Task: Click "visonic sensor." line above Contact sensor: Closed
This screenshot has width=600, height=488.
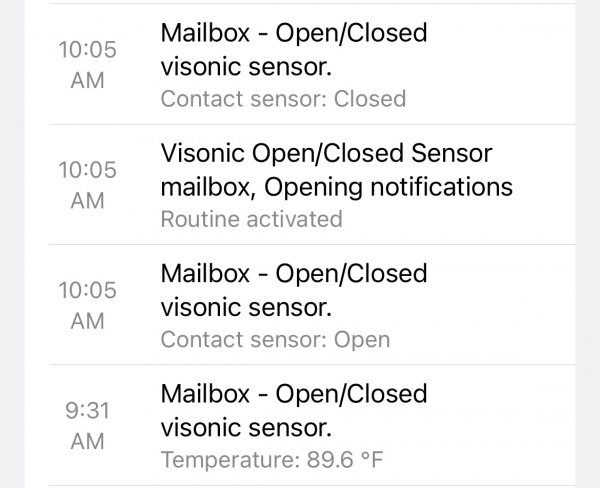Action: pyautogui.click(x=245, y=67)
